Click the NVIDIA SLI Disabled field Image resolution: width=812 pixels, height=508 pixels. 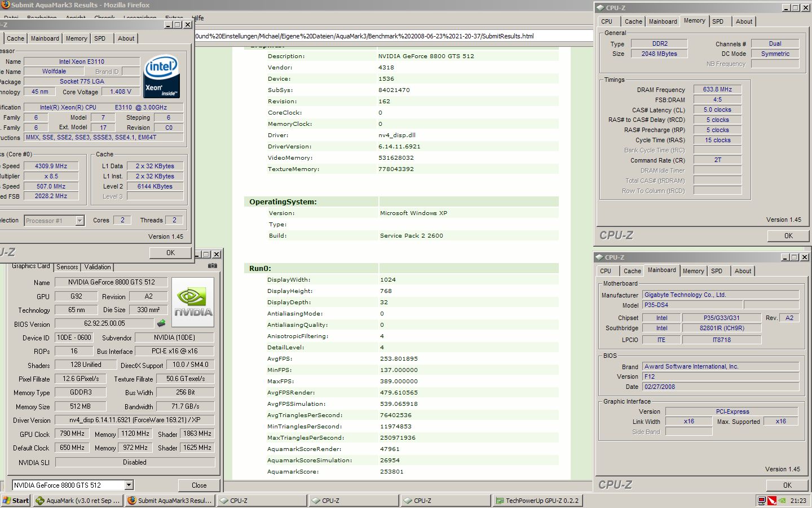[x=135, y=462]
